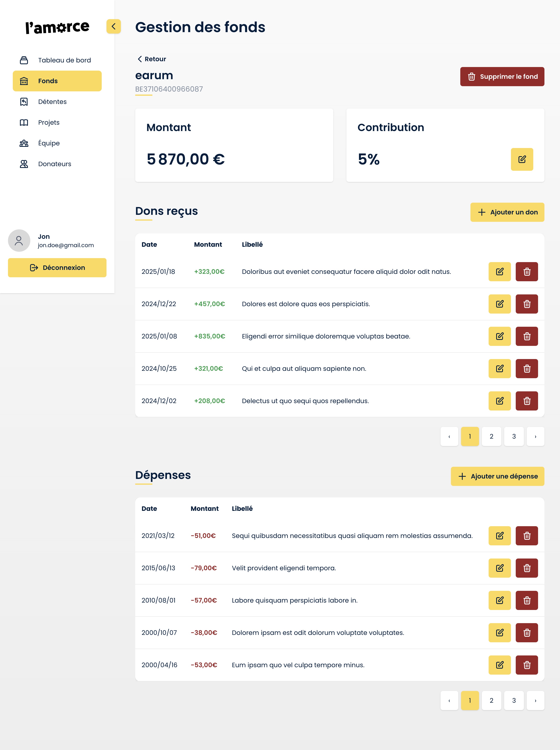Edit the -53,00€ expense
560x750 pixels.
499,665
